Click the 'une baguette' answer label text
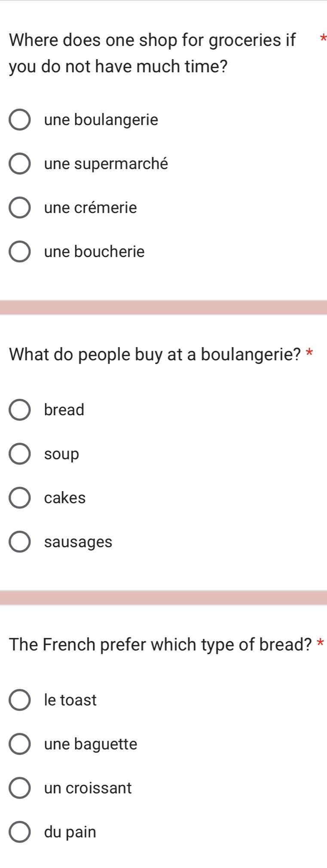Viewport: 327px width, 868px height. point(91,744)
